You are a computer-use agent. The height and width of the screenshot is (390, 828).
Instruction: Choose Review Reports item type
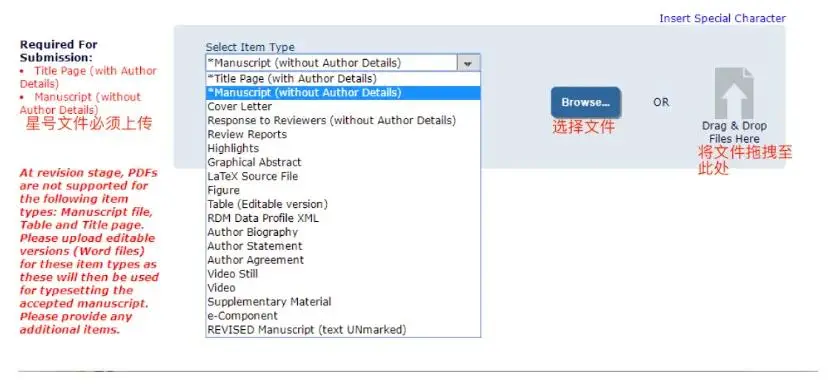pyautogui.click(x=343, y=135)
